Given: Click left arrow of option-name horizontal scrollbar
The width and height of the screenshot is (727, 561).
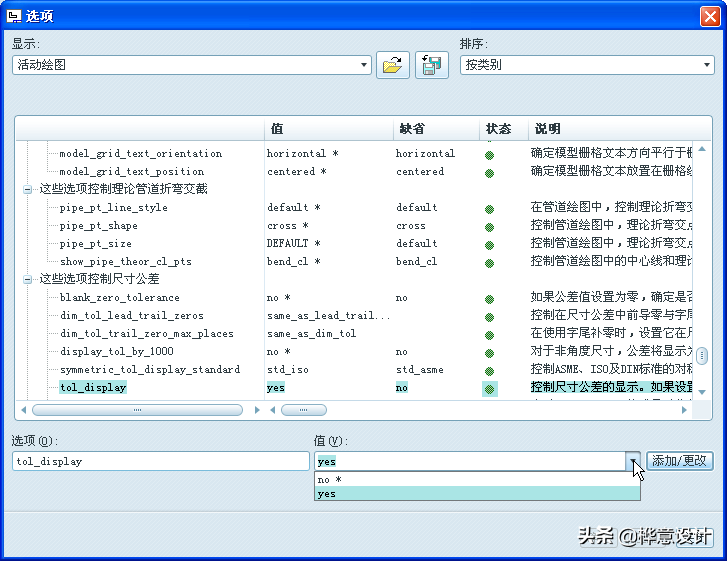Looking at the screenshot, I should point(24,410).
